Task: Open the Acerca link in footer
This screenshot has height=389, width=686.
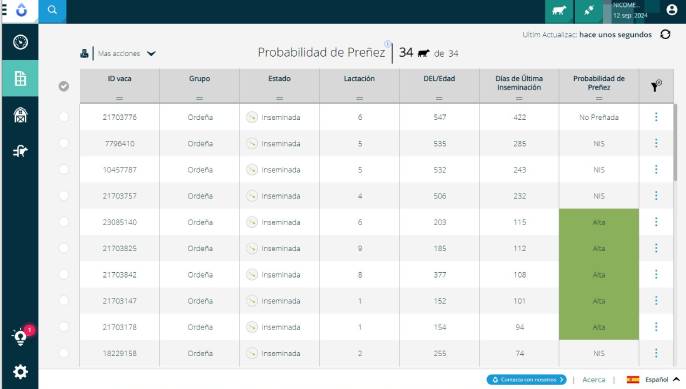Action: [x=594, y=380]
